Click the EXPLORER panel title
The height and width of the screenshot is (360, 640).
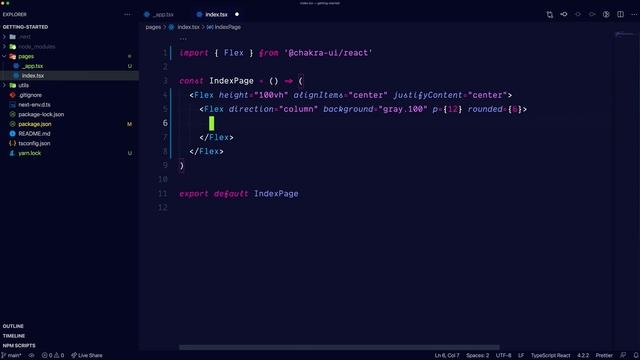[15, 14]
